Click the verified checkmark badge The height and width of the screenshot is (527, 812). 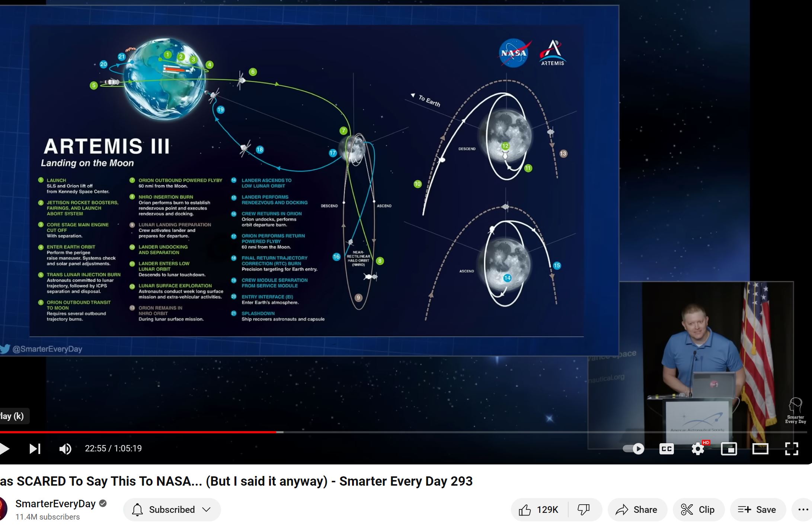(x=103, y=504)
